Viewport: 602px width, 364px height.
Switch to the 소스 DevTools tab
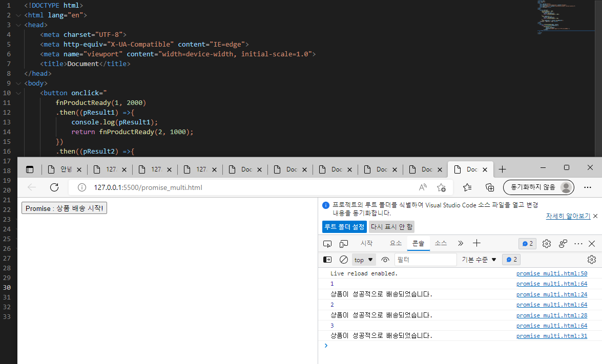coord(441,243)
